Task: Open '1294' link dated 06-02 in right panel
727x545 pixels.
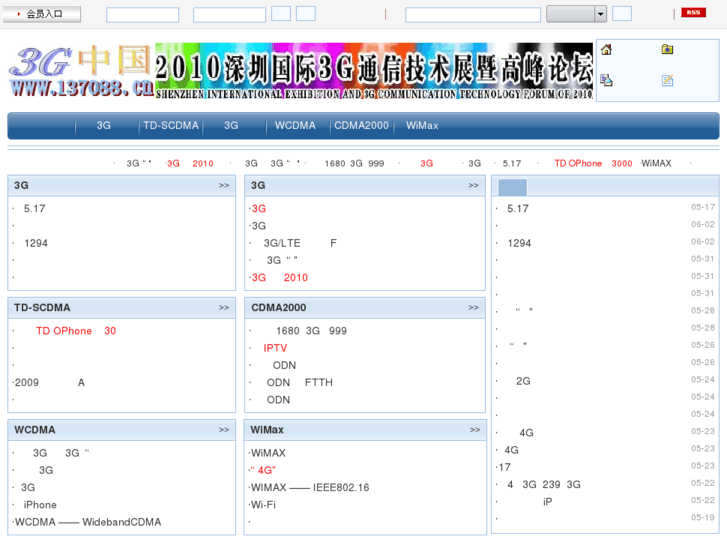Action: (x=519, y=243)
